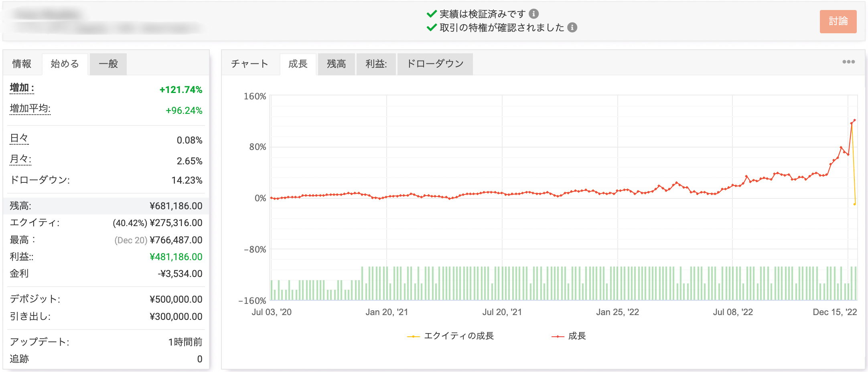
Task: Click the withdrawal value ¥300,000.00
Action: click(x=176, y=317)
